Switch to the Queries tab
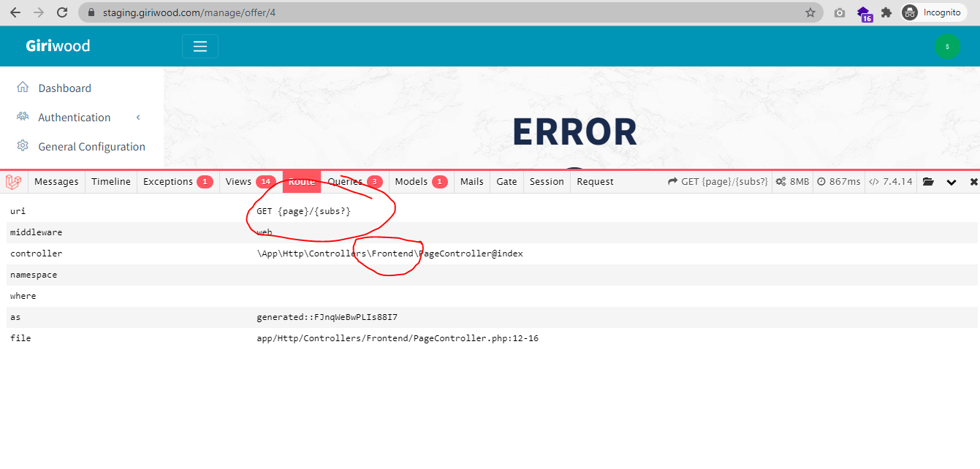 click(343, 181)
